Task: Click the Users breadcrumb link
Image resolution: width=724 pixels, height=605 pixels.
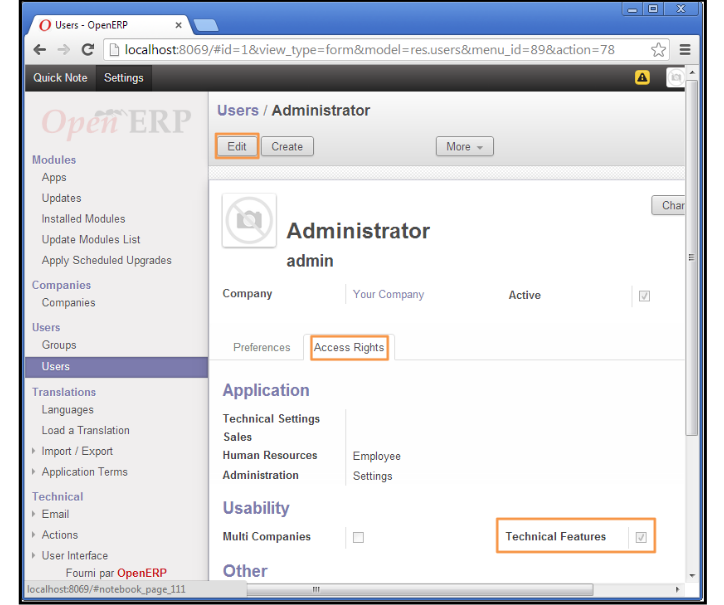Action: [238, 110]
